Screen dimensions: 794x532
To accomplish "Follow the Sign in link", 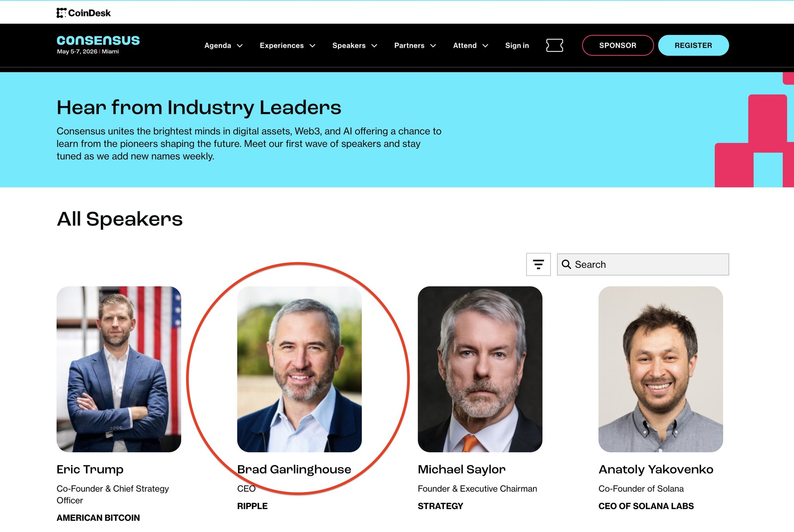I will pos(517,45).
